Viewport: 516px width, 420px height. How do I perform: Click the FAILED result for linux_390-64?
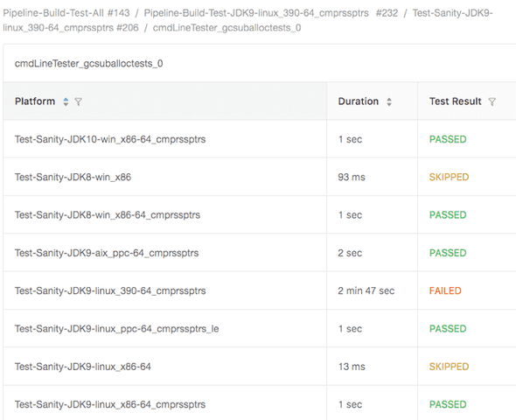(445, 291)
